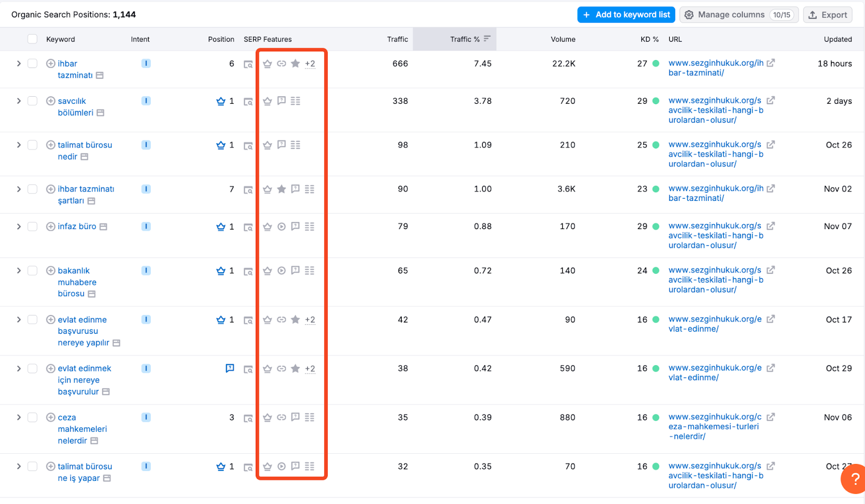The image size is (865, 504).
Task: Open the page icon next to ceza mahkemeleri nelerdir
Action: click(x=94, y=441)
